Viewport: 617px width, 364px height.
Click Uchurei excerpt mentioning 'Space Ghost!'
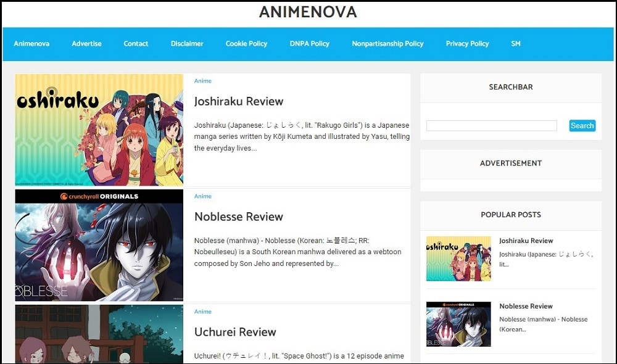coord(299,356)
